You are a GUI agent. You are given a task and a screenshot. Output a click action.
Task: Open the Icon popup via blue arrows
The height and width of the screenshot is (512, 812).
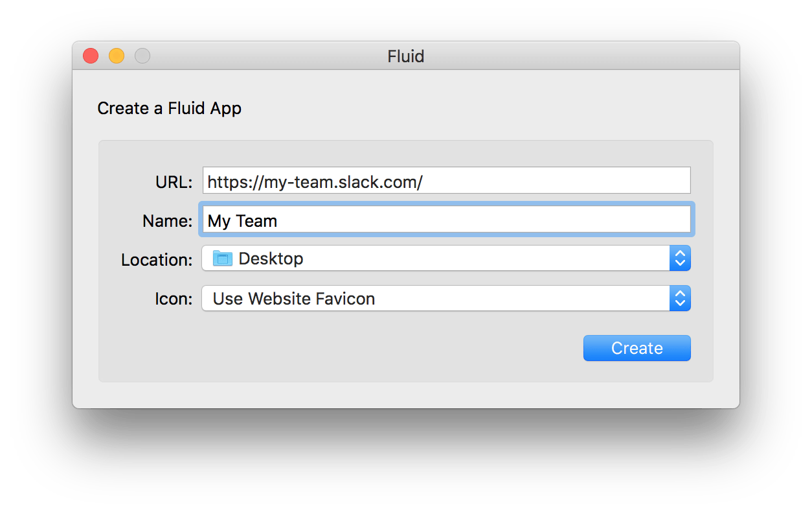pos(679,299)
